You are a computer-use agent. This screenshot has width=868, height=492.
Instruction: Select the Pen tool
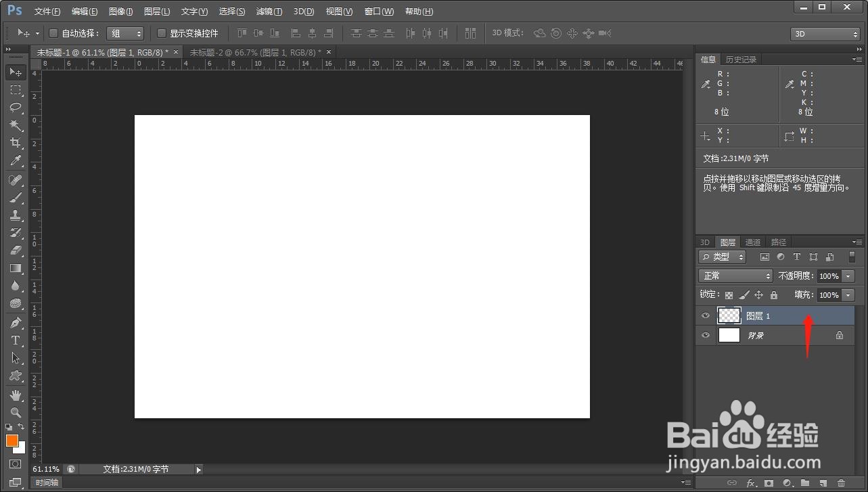(x=16, y=323)
